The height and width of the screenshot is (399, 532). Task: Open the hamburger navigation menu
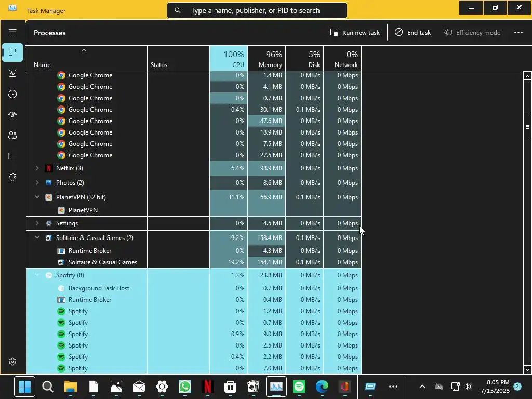point(12,32)
